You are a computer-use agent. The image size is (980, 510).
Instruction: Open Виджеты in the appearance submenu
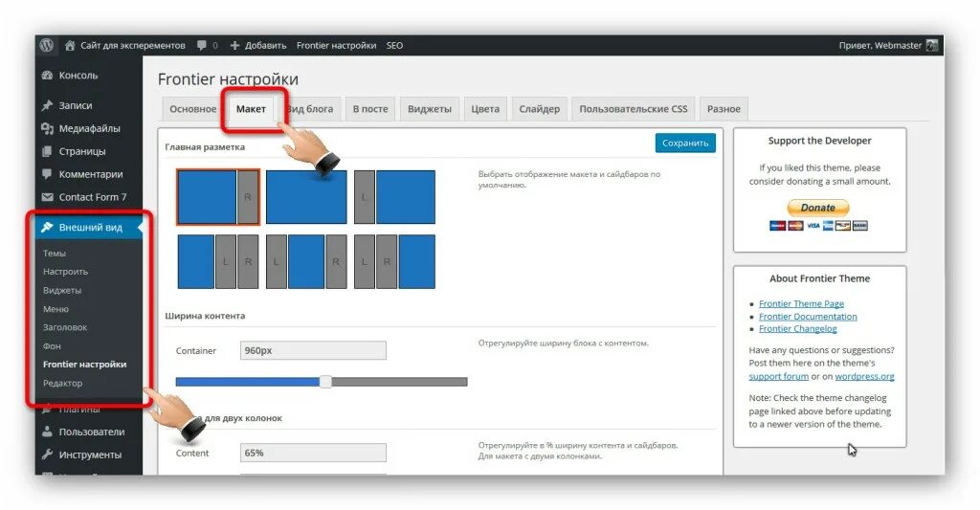[62, 290]
